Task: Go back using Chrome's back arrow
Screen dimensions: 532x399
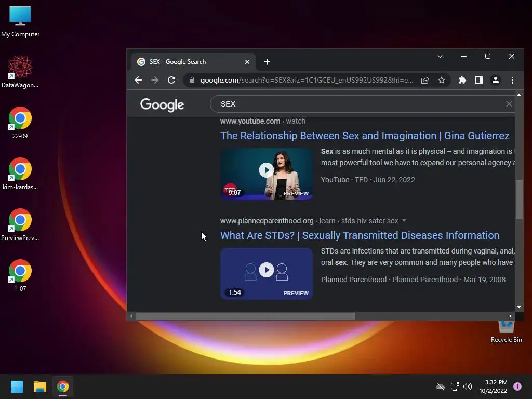Action: click(x=138, y=80)
